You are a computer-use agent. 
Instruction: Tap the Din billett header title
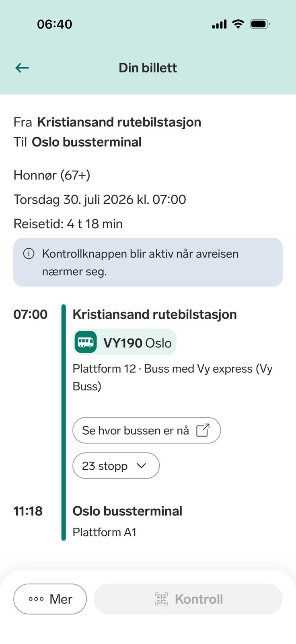coord(148,68)
